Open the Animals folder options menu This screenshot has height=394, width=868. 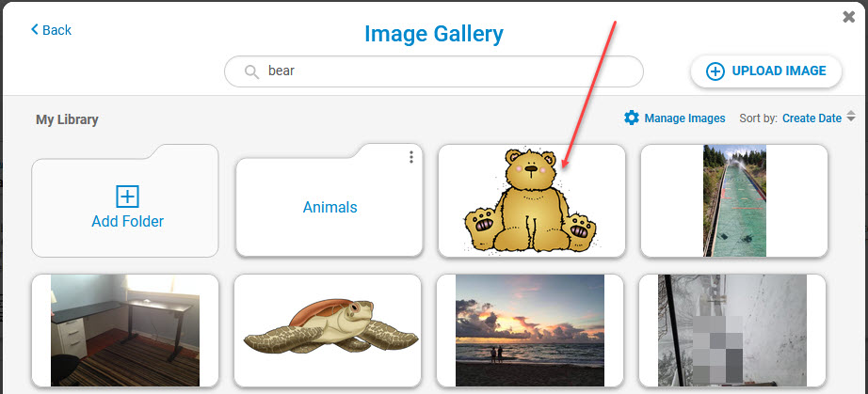click(410, 157)
